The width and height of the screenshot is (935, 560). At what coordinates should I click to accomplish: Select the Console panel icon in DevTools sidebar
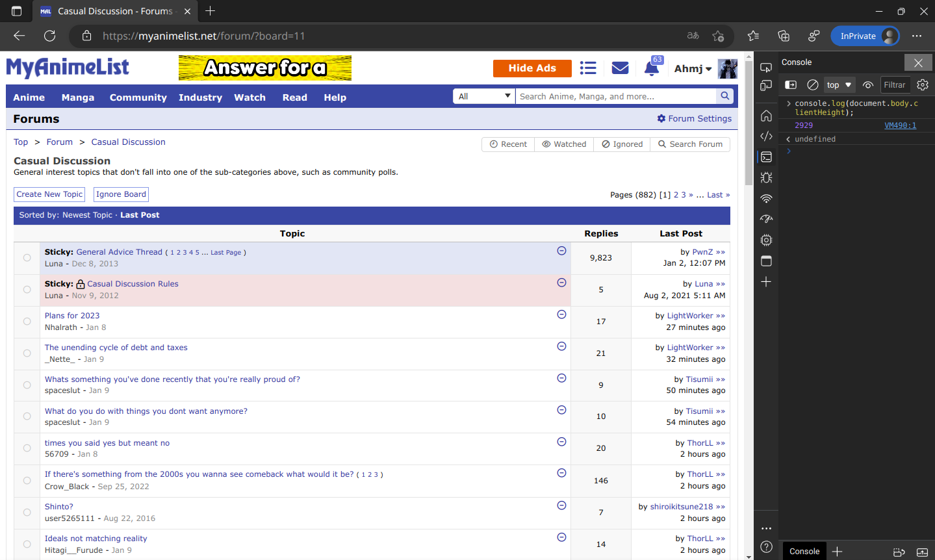(766, 157)
